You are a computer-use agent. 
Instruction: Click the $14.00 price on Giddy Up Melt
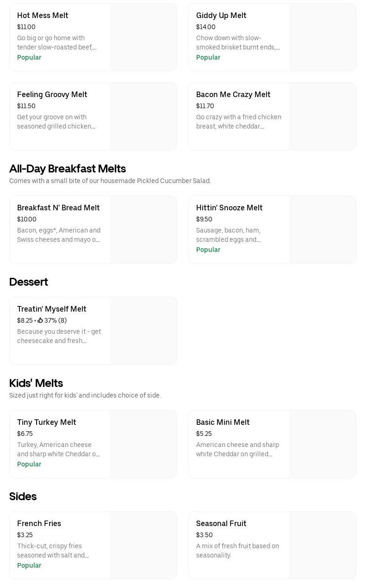pyautogui.click(x=205, y=27)
